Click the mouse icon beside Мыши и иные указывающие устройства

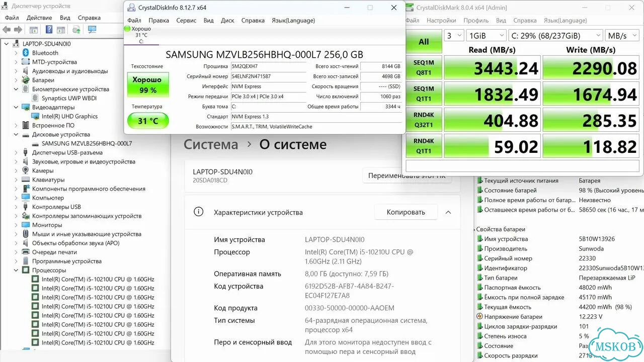pyautogui.click(x=26, y=234)
